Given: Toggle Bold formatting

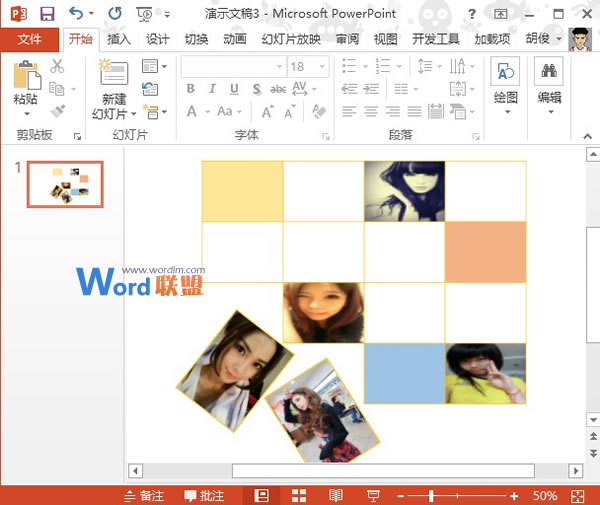Looking at the screenshot, I should pos(191,89).
